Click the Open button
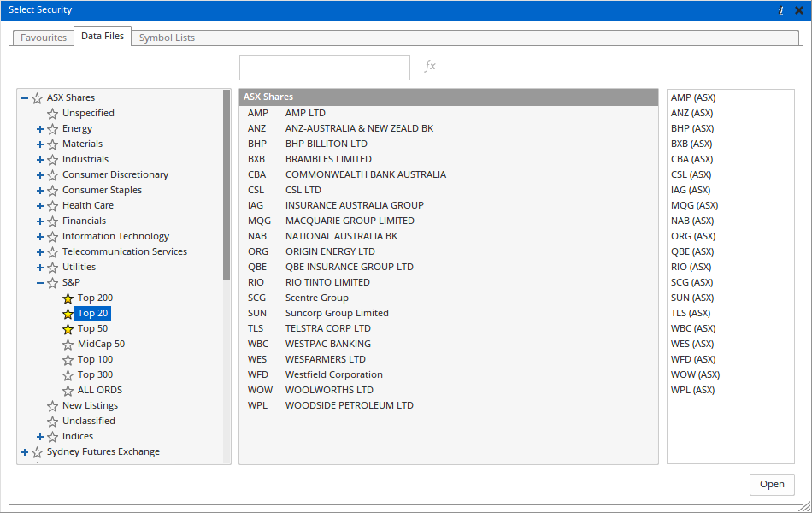Image resolution: width=812 pixels, height=513 pixels. tap(772, 485)
